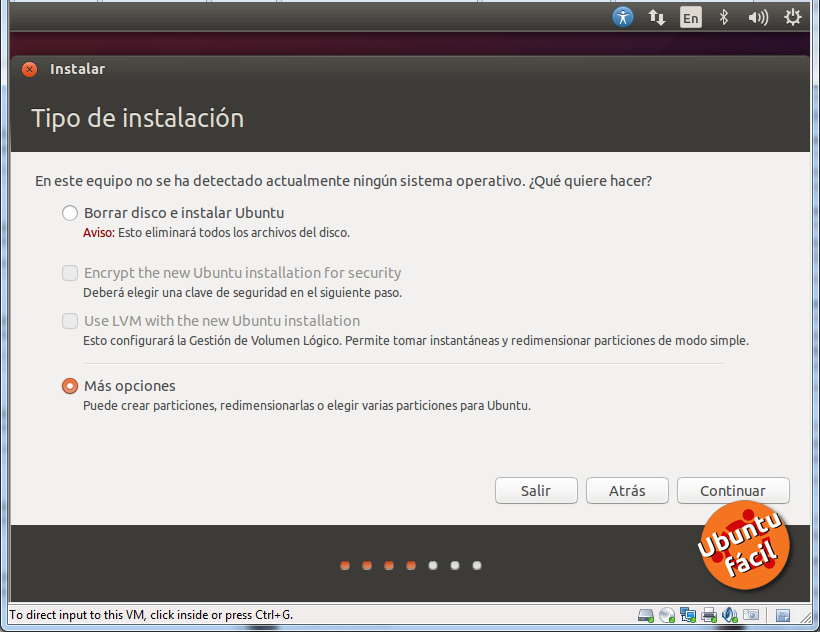Click the VM hard disk status icon
This screenshot has height=632, width=820.
pyautogui.click(x=646, y=615)
